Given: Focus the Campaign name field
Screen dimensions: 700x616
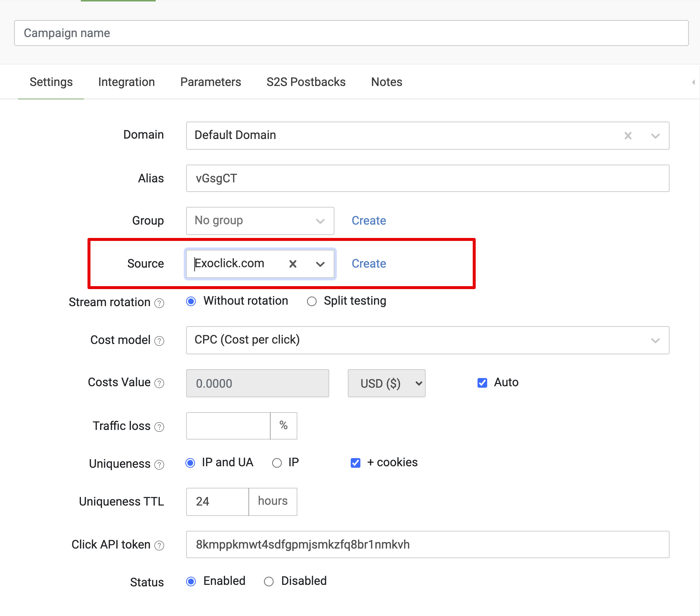Looking at the screenshot, I should click(351, 33).
